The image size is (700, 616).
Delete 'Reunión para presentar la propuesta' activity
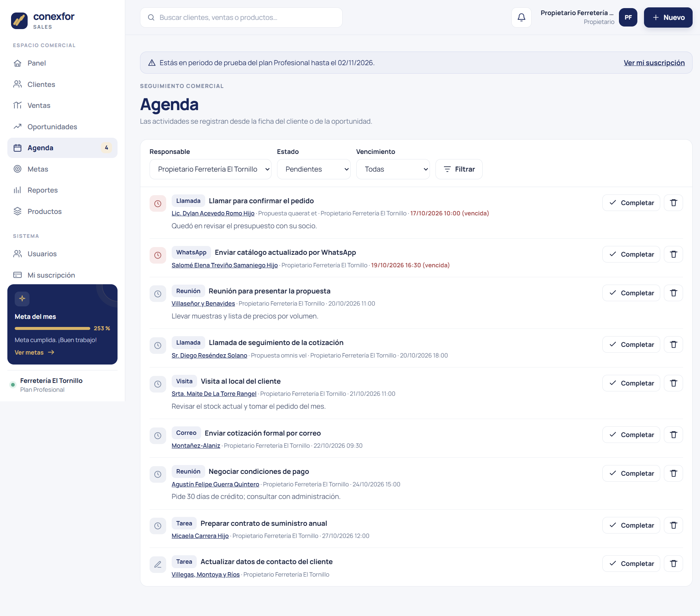tap(673, 293)
